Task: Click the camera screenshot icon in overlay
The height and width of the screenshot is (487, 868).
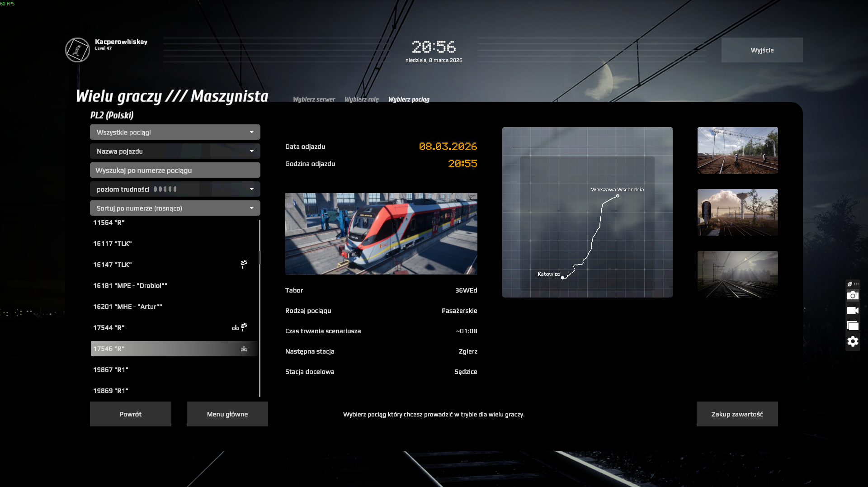Action: tap(853, 296)
